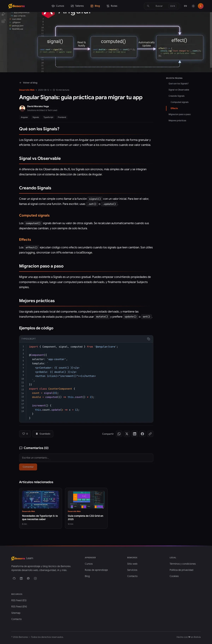Select the Frontend tag

[62, 117]
